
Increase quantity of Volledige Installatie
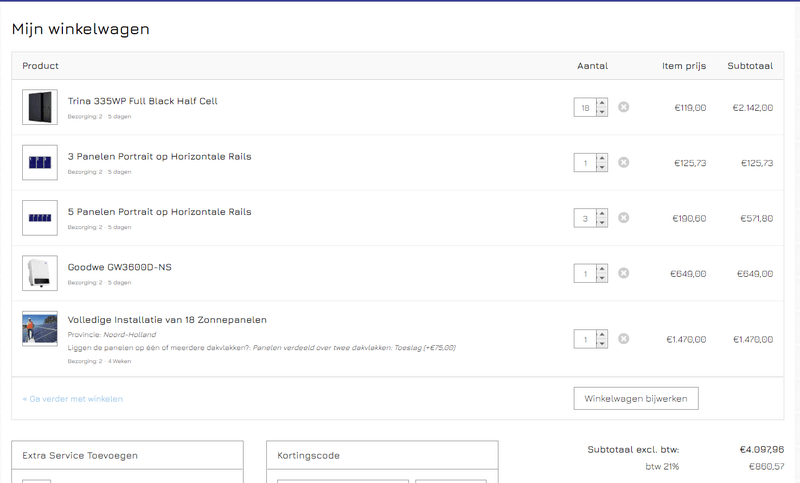pyautogui.click(x=602, y=335)
